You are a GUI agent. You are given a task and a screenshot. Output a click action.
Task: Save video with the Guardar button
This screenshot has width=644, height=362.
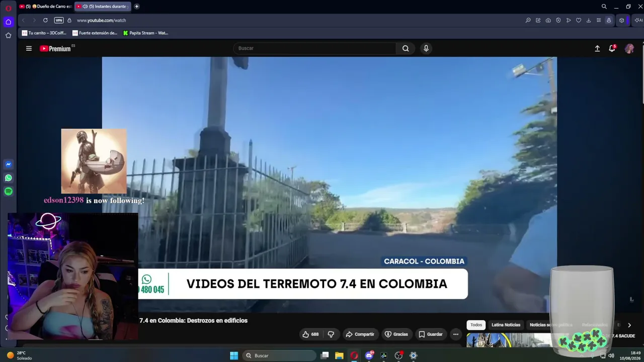(431, 334)
